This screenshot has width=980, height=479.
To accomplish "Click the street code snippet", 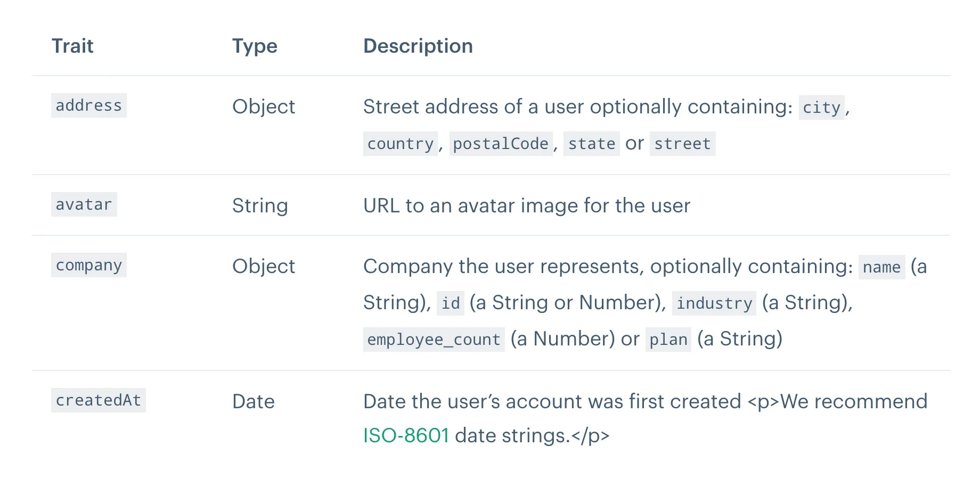I will [x=682, y=144].
